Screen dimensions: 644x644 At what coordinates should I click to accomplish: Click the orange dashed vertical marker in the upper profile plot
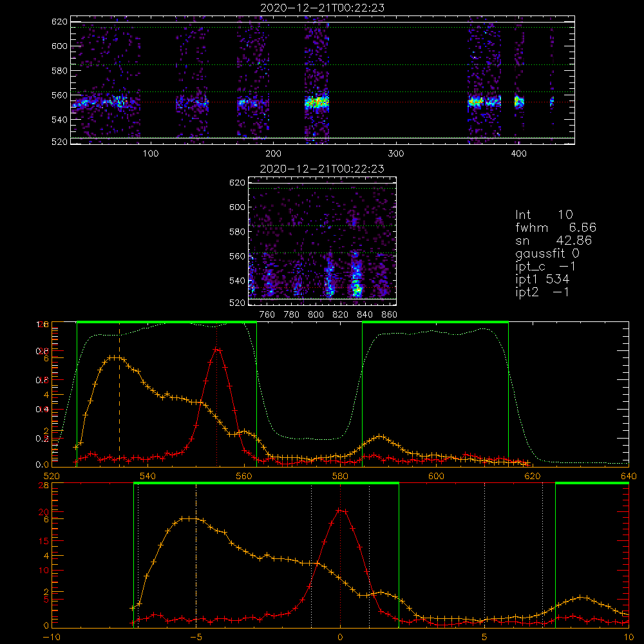coord(120,394)
